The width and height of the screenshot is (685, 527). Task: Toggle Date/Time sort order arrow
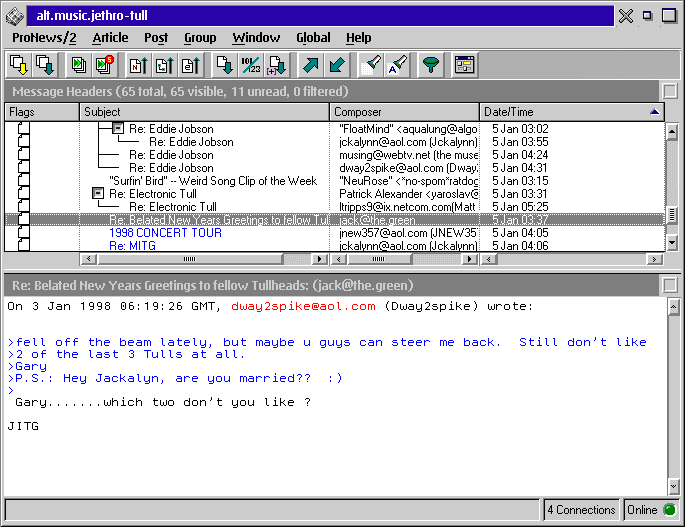pyautogui.click(x=654, y=112)
